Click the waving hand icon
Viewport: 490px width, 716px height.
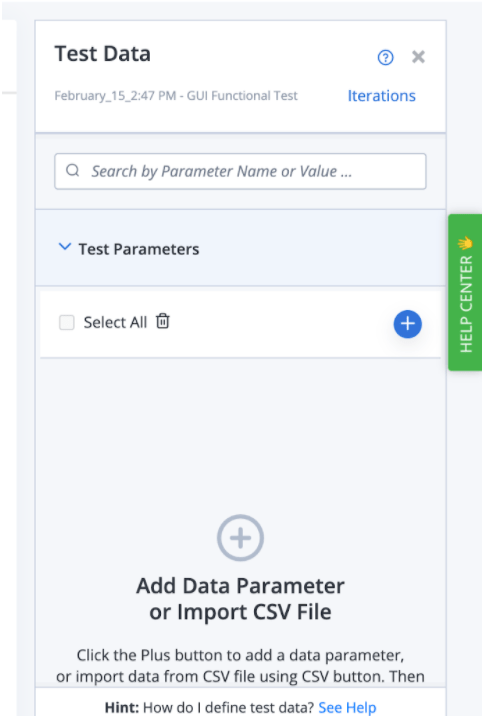click(465, 243)
